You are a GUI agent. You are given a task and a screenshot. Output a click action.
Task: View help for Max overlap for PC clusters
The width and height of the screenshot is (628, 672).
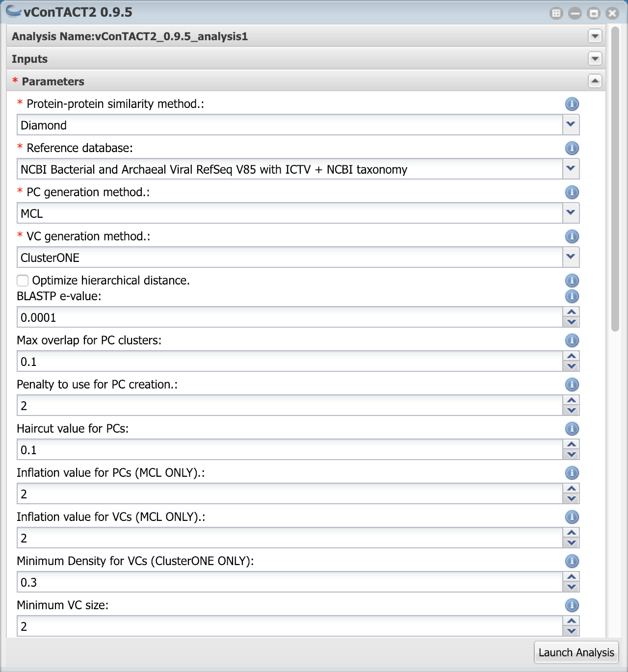click(572, 340)
